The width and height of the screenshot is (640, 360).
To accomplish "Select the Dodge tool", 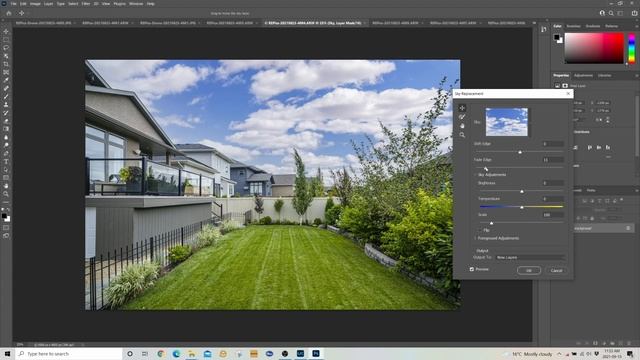I will (6, 145).
